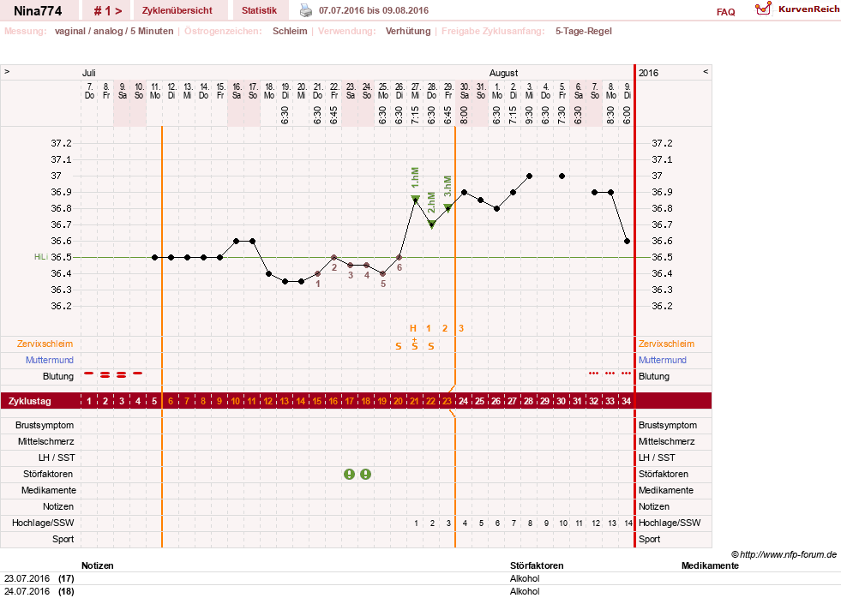Click the Zervixschleim label on the right side
The height and width of the screenshot is (616, 841).
pos(666,344)
